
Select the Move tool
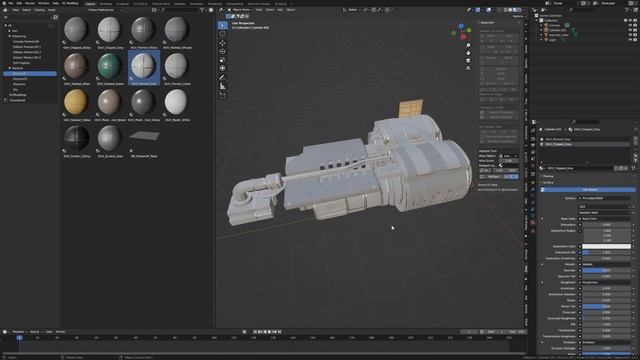(222, 43)
